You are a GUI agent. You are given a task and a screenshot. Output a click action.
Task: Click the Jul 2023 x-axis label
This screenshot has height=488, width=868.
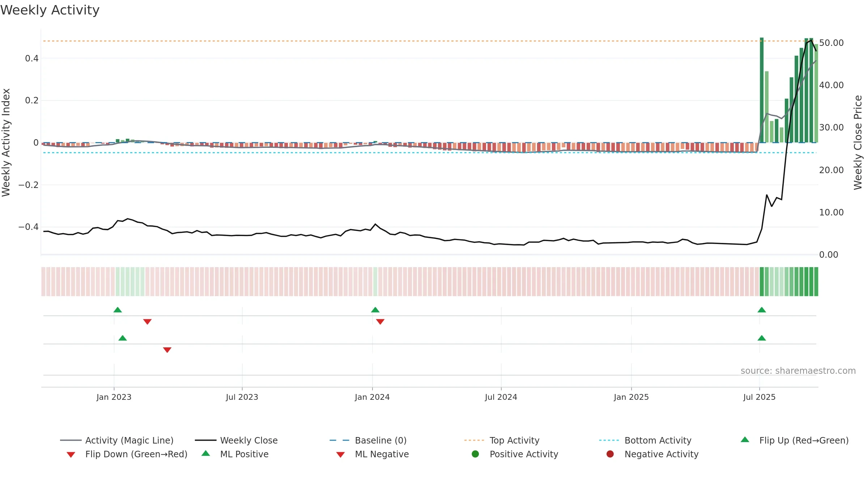pos(242,397)
